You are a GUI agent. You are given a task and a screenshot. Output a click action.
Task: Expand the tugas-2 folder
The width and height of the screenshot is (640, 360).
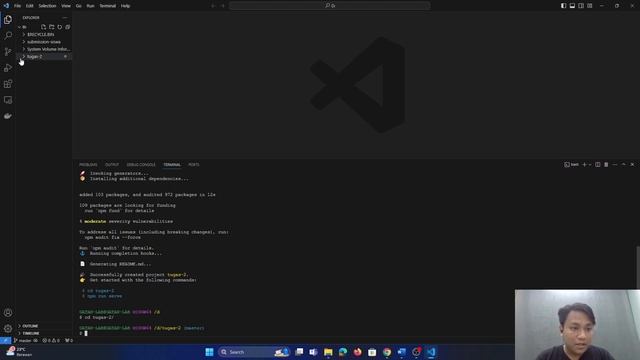coord(35,56)
